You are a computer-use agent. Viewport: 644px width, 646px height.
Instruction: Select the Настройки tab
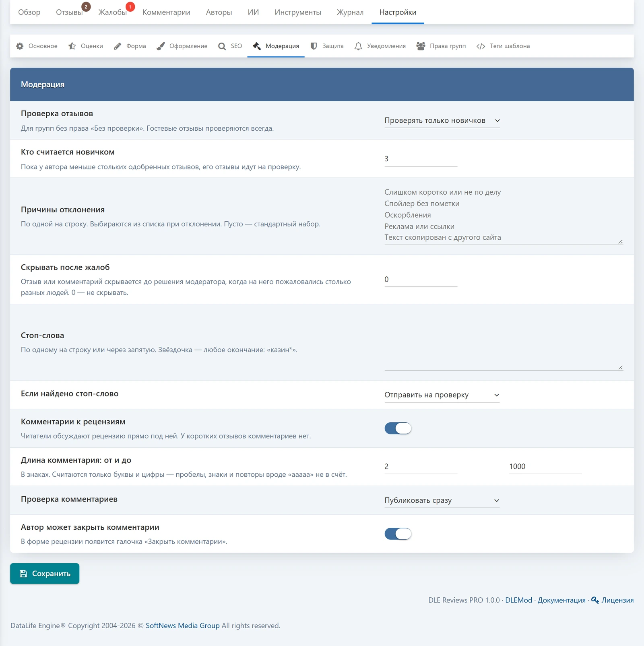[398, 12]
